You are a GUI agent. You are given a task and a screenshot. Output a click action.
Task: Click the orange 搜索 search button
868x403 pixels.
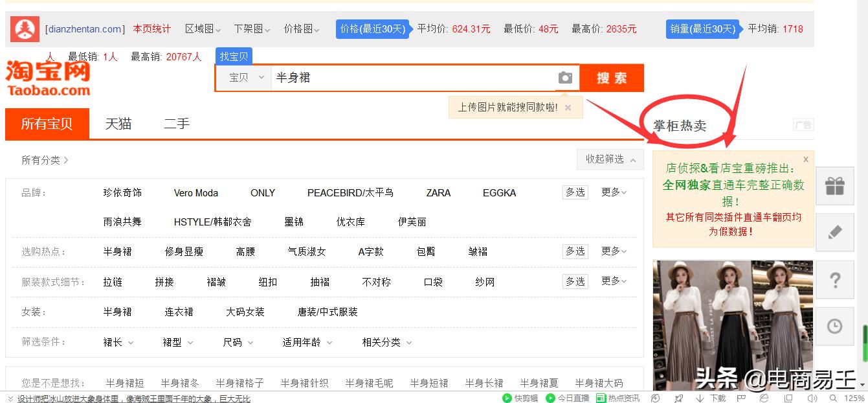click(611, 78)
